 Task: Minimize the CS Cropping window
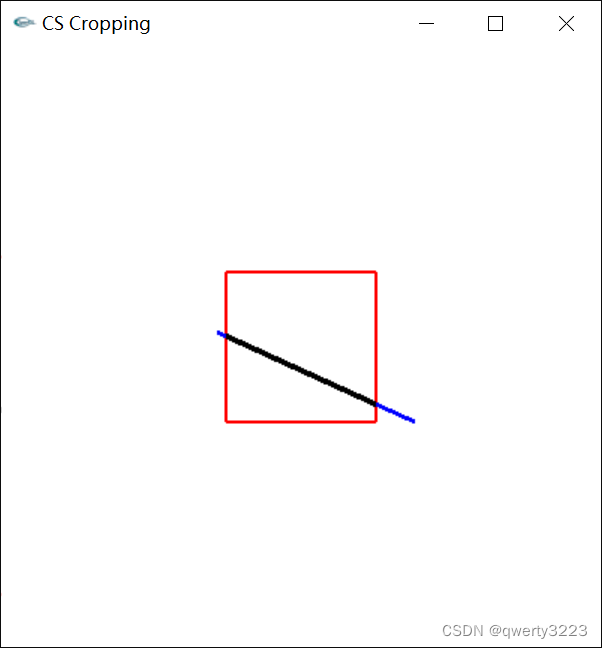click(x=426, y=24)
